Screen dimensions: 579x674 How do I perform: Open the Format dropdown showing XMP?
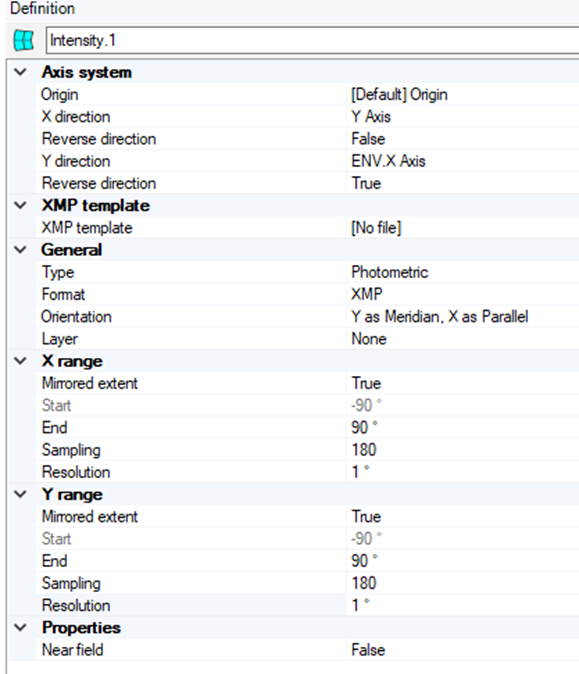pyautogui.click(x=463, y=294)
